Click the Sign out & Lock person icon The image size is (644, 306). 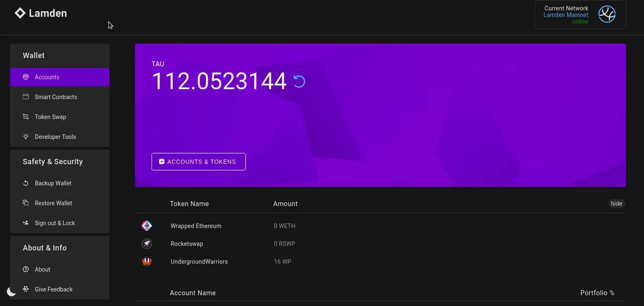(26, 223)
